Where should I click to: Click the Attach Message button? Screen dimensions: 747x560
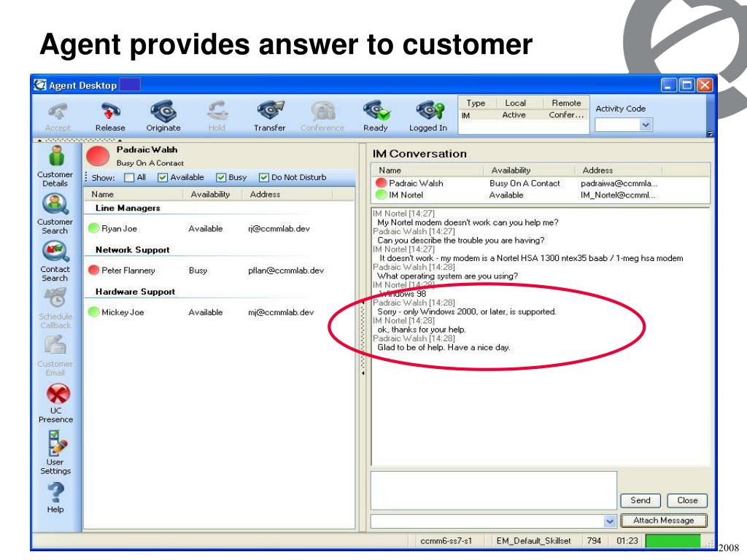point(664,521)
